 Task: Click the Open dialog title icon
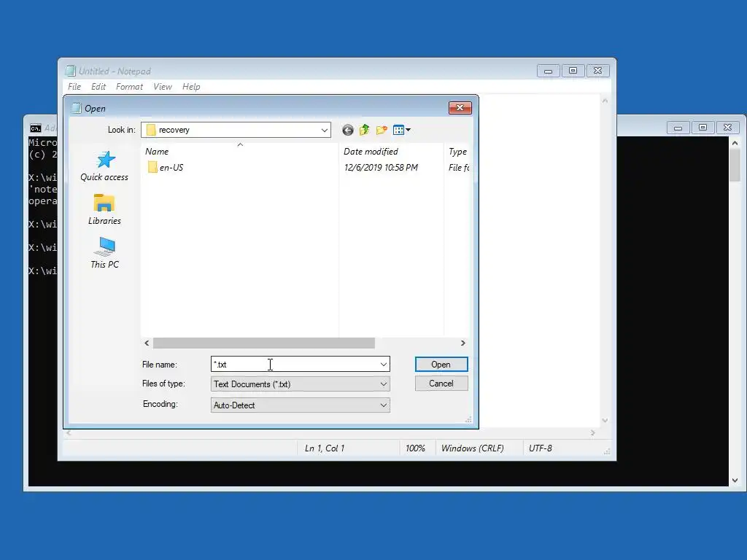click(76, 108)
